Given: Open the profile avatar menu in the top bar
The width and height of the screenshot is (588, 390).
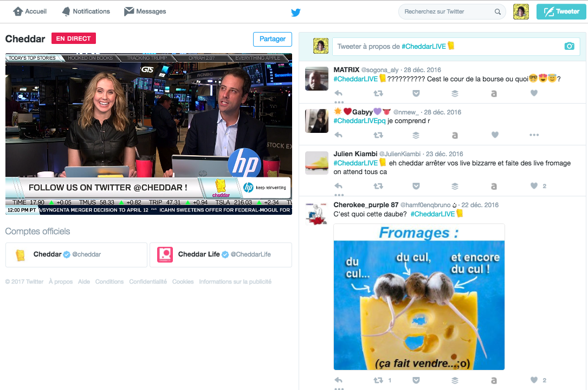Looking at the screenshot, I should click(x=521, y=11).
